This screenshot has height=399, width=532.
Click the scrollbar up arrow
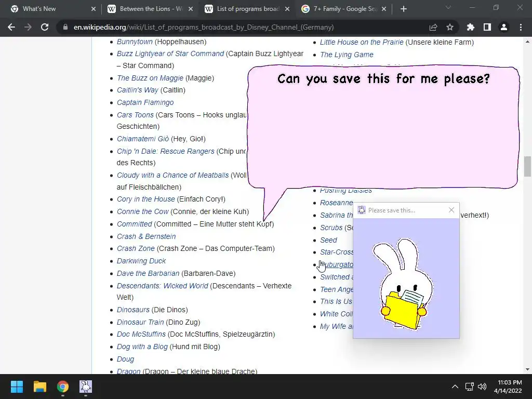click(x=527, y=42)
